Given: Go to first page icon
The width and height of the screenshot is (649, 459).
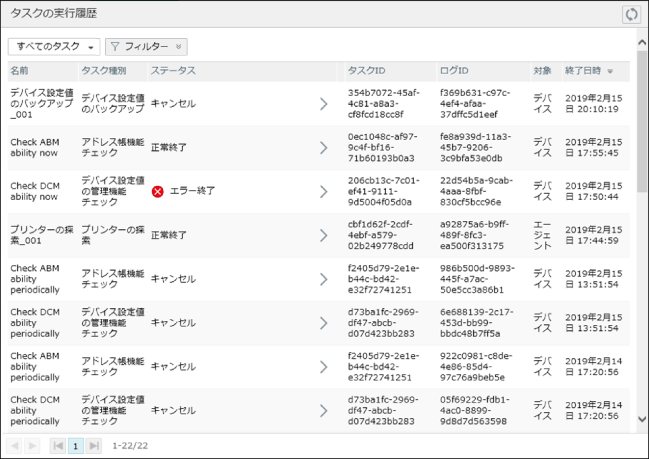Looking at the screenshot, I should [58, 446].
